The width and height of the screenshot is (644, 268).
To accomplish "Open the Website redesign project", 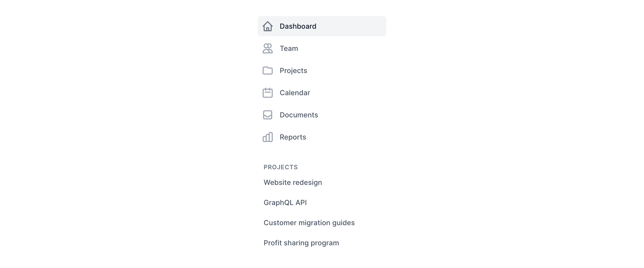I will click(x=293, y=182).
